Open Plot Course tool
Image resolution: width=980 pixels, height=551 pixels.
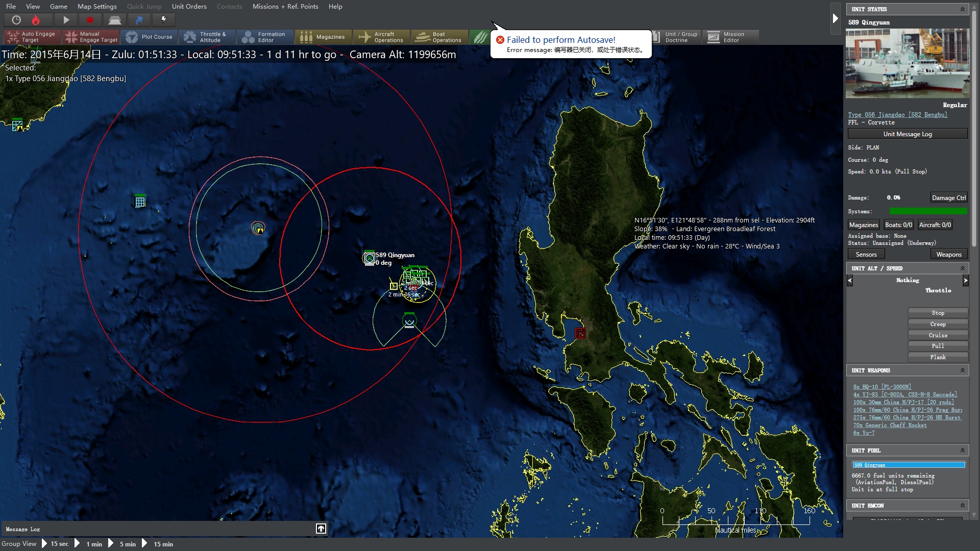pyautogui.click(x=149, y=37)
